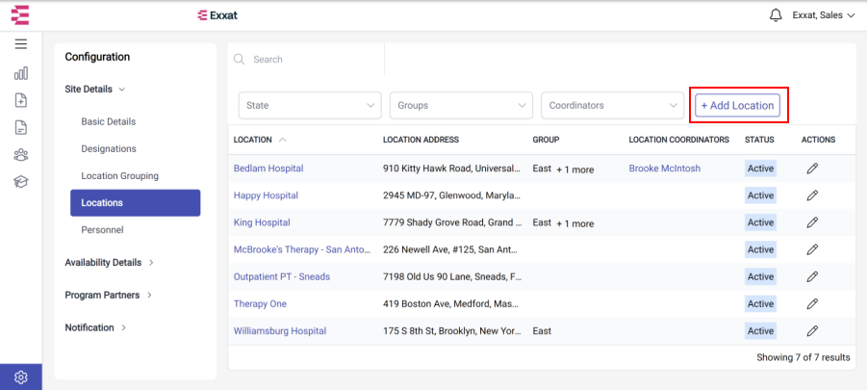Expand the Availability Details section
Viewport: 868px width, 390px height.
[109, 263]
